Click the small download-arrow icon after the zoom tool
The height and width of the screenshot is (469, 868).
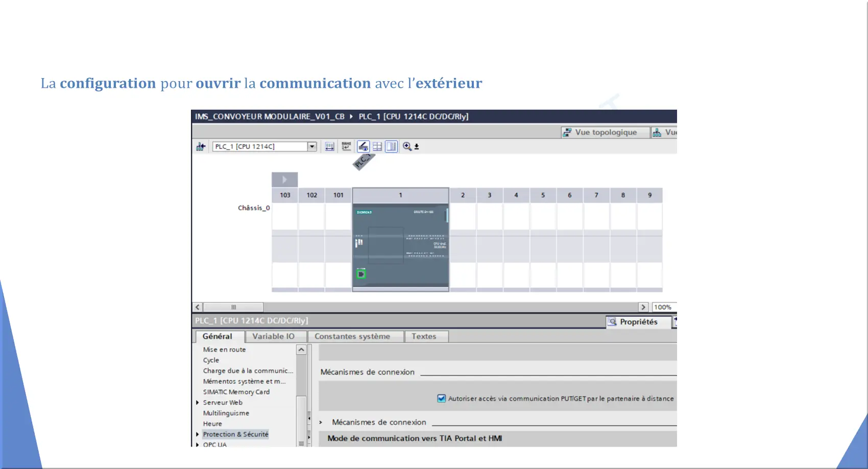click(x=417, y=146)
